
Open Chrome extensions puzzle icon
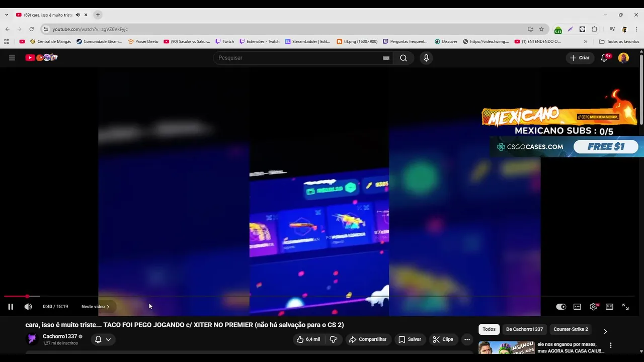[x=595, y=29]
